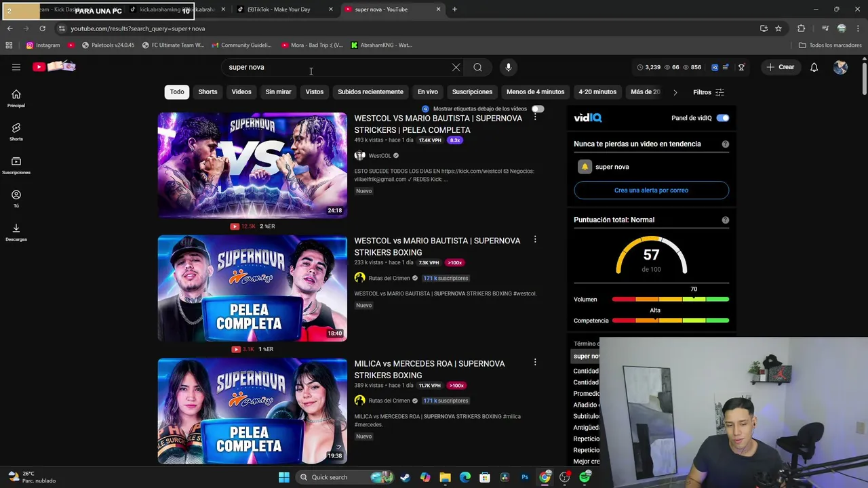Open Rutas del Crimen channel on second video
This screenshot has width=868, height=488.
(x=389, y=278)
